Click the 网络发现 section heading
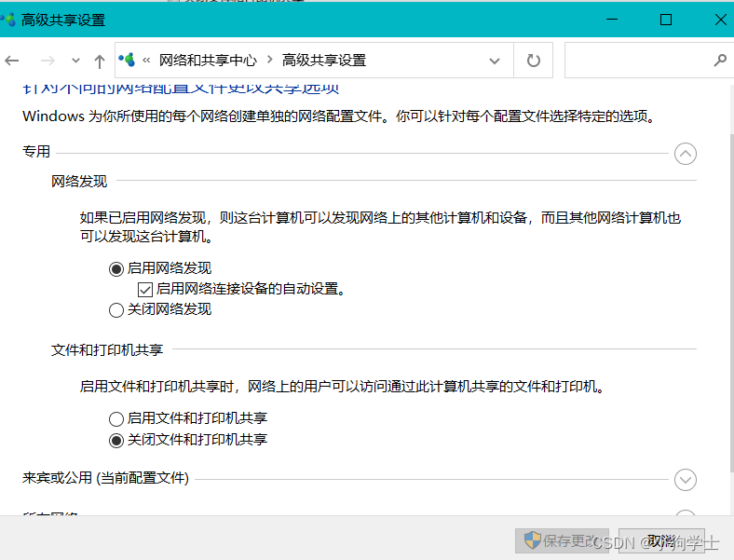734x560 pixels. 79,181
